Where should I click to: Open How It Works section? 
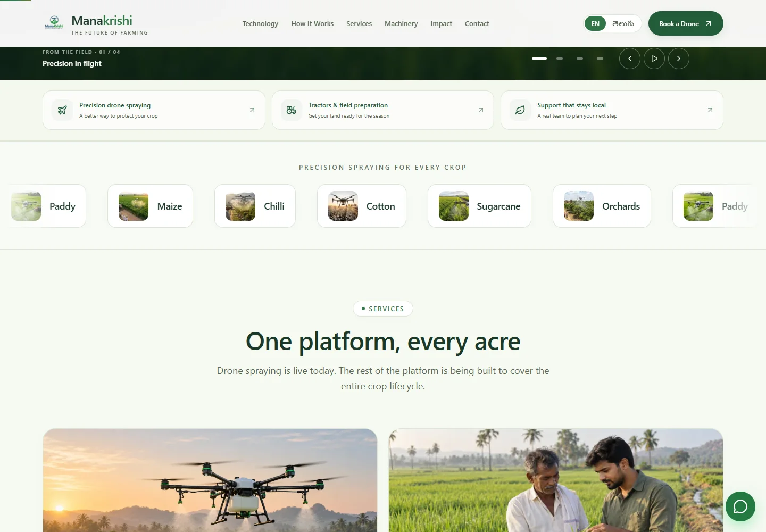(312, 23)
